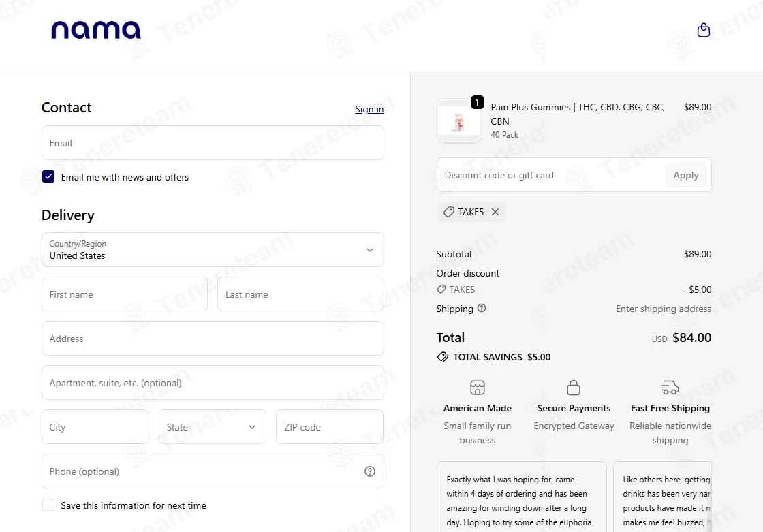The height and width of the screenshot is (532, 763).
Task: Focus the City input field
Action: pos(95,427)
